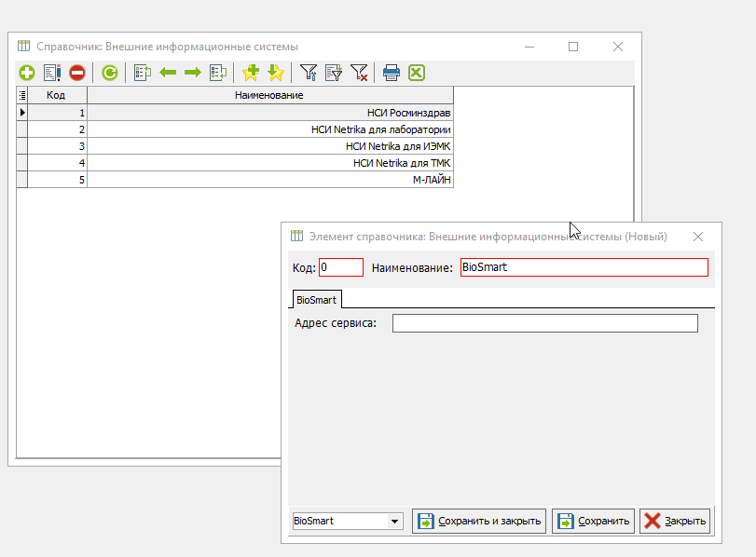
Task: Minimize the Справочник window
Action: coord(529,47)
